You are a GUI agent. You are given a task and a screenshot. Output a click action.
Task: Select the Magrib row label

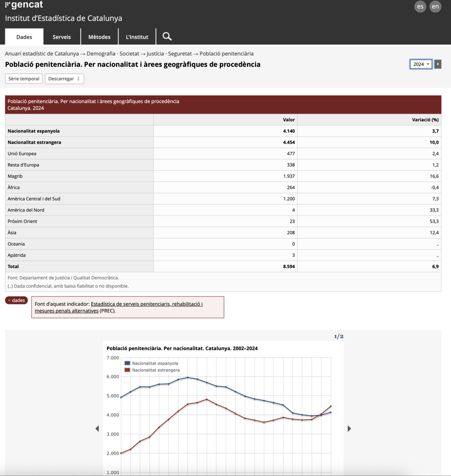click(15, 176)
